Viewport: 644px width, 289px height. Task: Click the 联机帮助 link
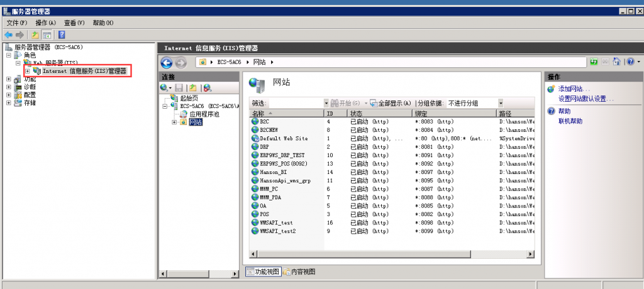click(570, 121)
